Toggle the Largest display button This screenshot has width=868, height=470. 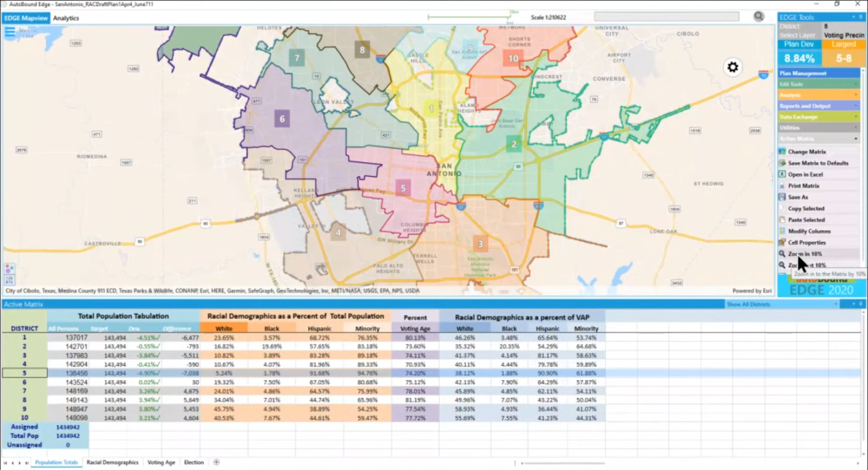[843, 44]
